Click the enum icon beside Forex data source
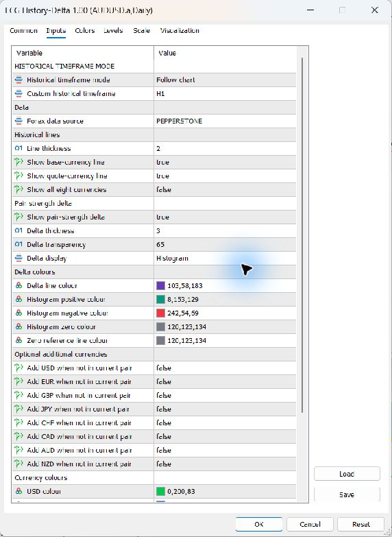 [19, 121]
